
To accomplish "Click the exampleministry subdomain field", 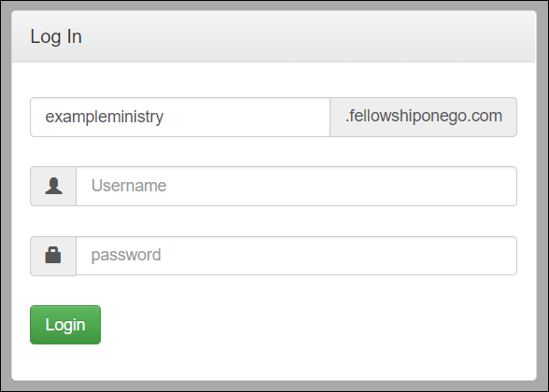I will [x=180, y=117].
